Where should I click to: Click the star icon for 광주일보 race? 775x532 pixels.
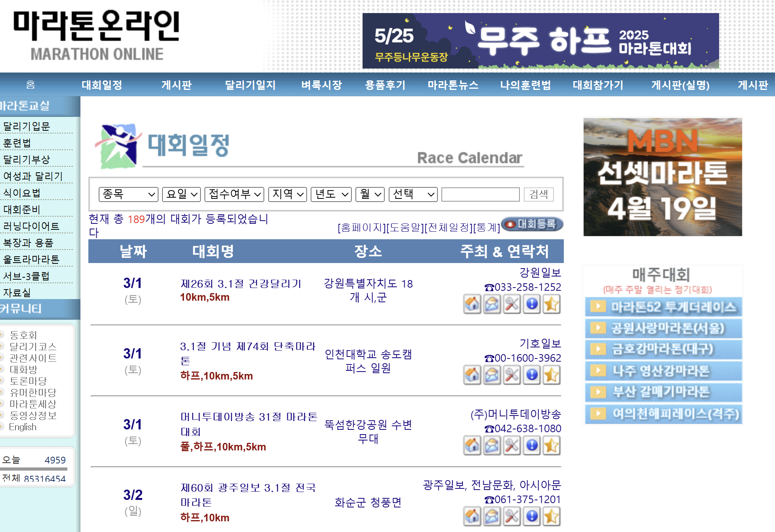point(552,517)
